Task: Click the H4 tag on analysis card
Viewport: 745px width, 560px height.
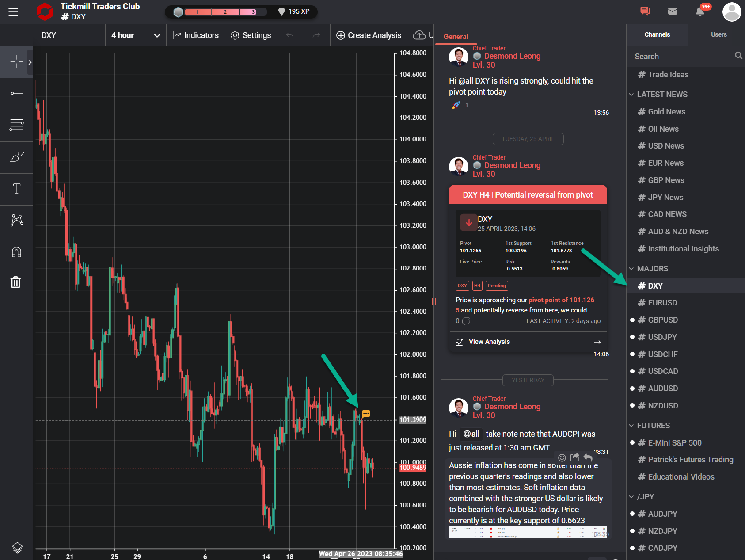Action: [x=477, y=286]
